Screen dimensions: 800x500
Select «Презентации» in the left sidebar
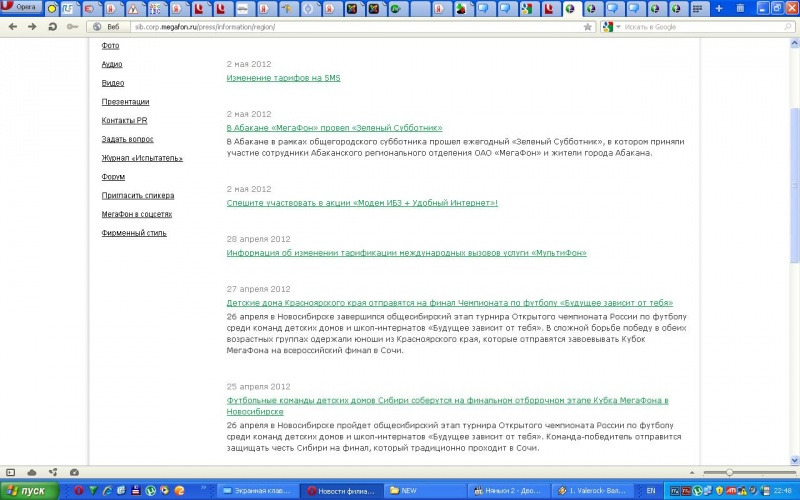point(125,102)
